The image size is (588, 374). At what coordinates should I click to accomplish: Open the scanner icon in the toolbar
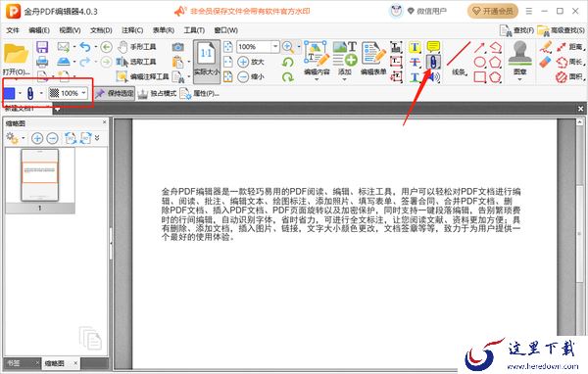pyautogui.click(x=64, y=62)
